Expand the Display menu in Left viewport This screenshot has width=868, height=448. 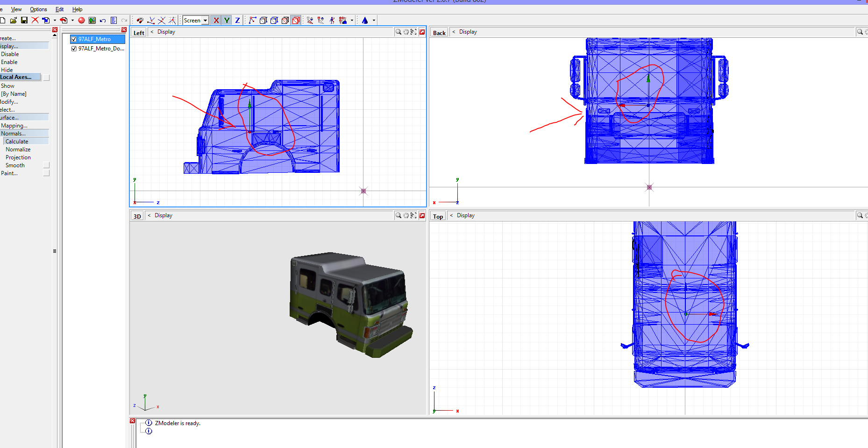coord(166,32)
